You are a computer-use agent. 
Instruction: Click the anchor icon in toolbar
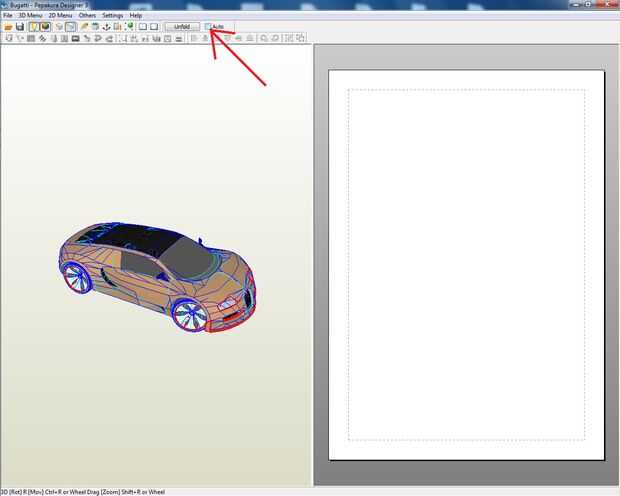coord(106,27)
